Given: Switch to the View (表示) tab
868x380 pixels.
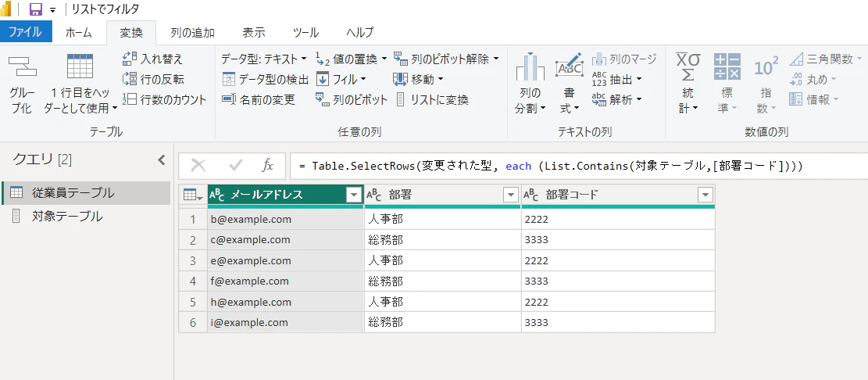Looking at the screenshot, I should click(254, 32).
